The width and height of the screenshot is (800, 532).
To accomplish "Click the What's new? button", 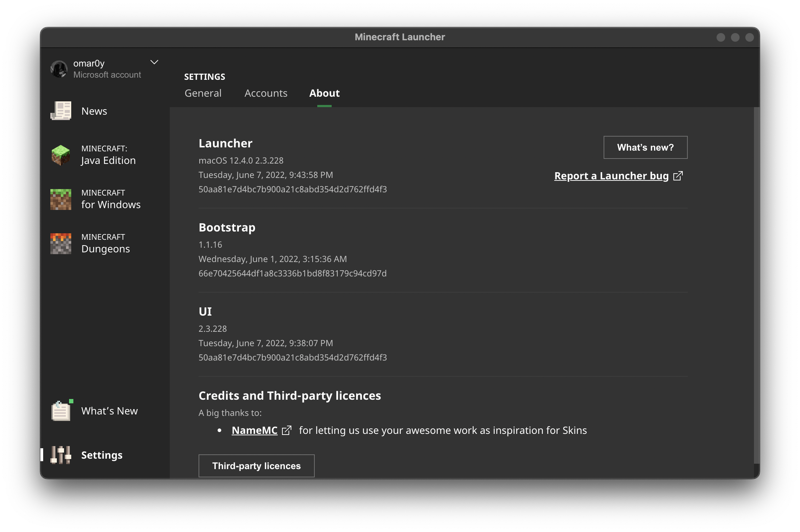I will click(x=645, y=147).
